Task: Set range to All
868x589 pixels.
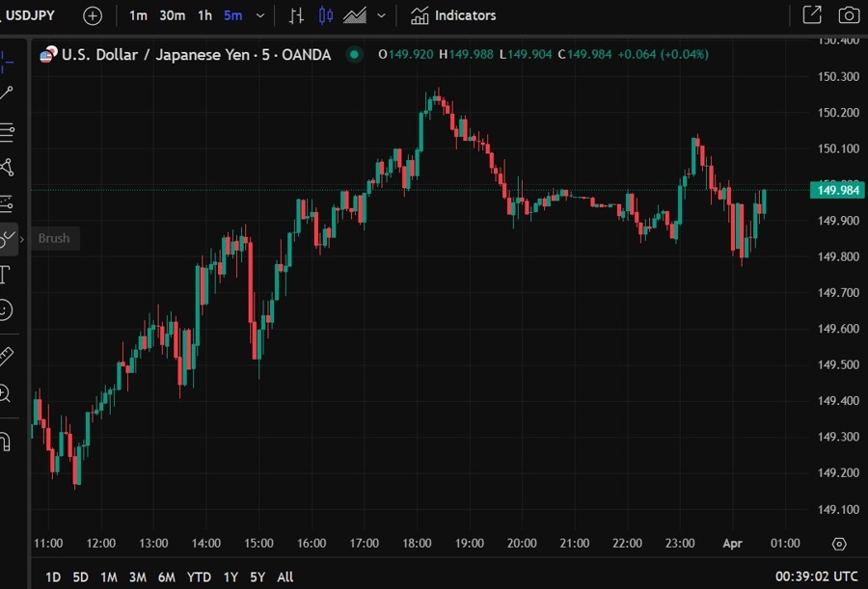Action: (285, 577)
